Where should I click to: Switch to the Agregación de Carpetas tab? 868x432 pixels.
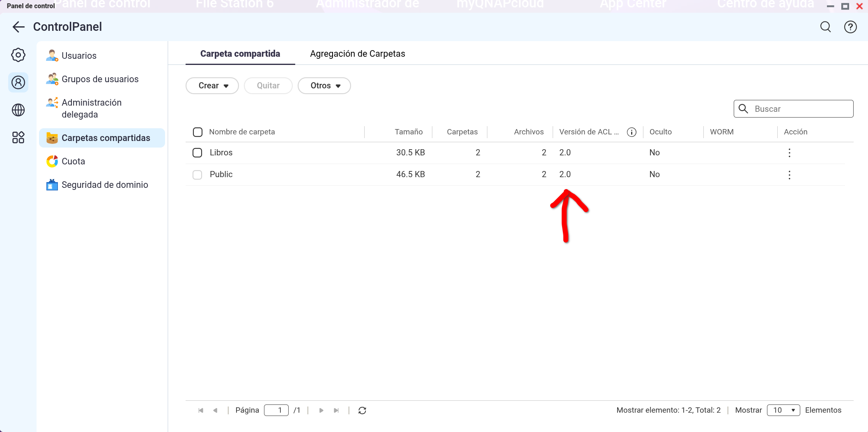(357, 54)
